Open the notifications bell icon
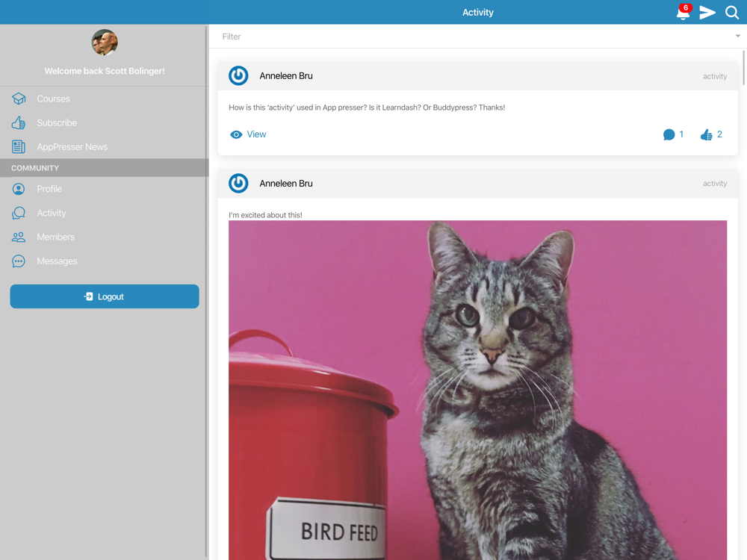Image resolution: width=747 pixels, height=560 pixels. click(x=683, y=13)
